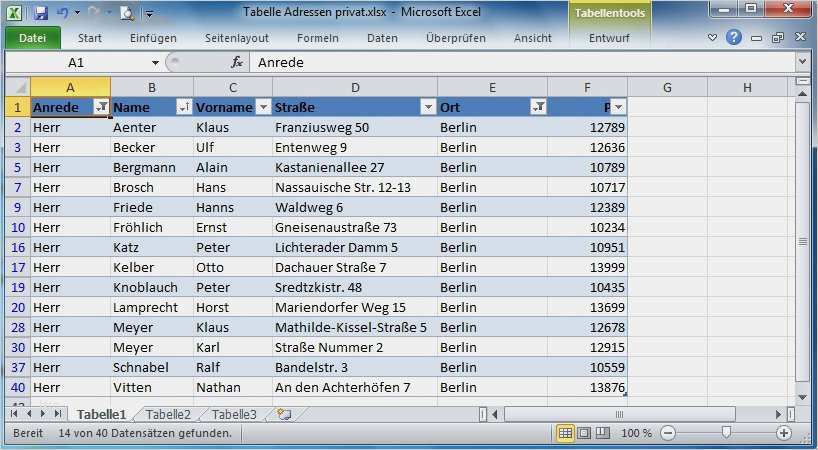Click the zoom in plus button
The height and width of the screenshot is (450, 818).
point(784,433)
